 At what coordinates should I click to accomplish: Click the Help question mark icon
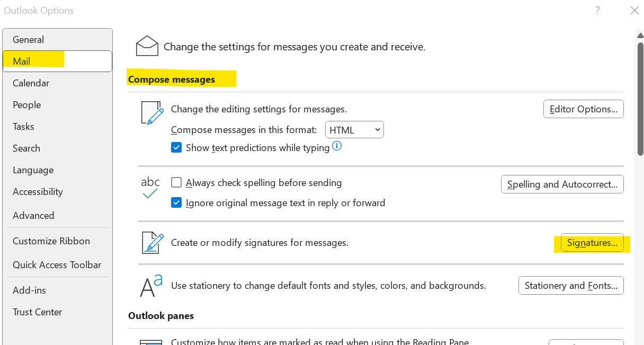(x=597, y=10)
